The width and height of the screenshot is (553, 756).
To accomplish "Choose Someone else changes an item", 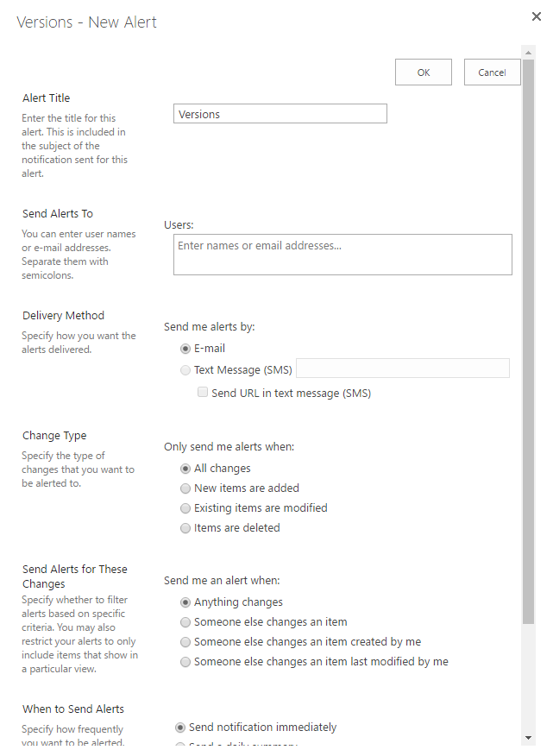I will coord(185,622).
